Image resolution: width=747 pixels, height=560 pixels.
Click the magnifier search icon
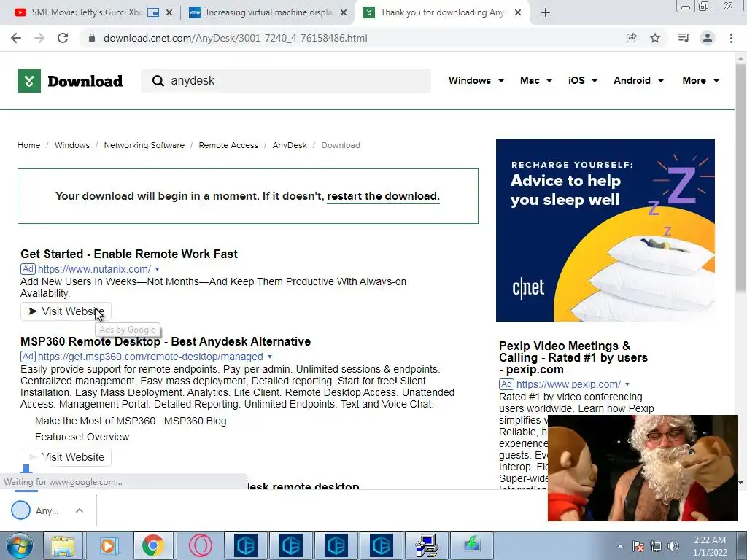coord(158,81)
